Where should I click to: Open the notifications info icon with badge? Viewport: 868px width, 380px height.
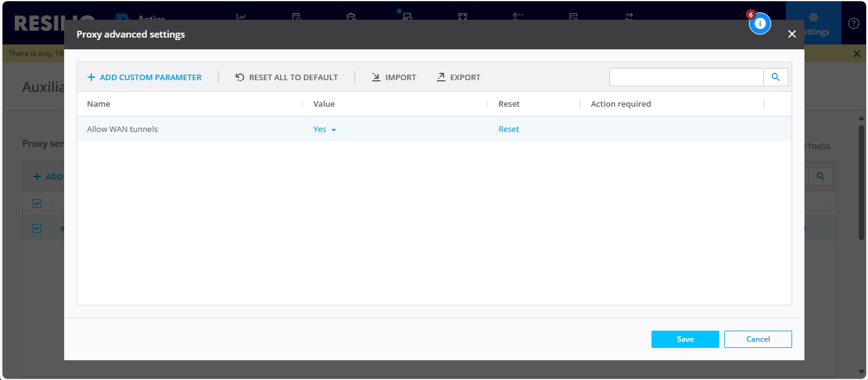(760, 23)
